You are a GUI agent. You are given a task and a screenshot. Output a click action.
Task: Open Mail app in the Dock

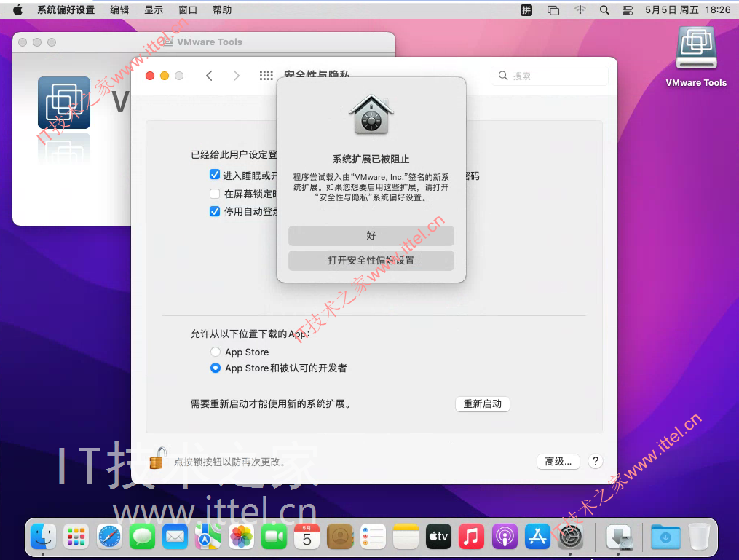[175, 537]
